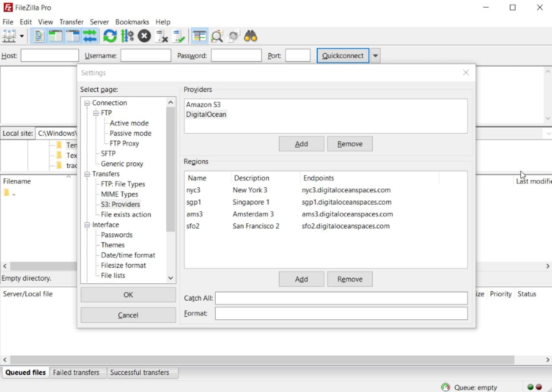Open the View menu
Screen dimensions: 552x392
[46, 22]
